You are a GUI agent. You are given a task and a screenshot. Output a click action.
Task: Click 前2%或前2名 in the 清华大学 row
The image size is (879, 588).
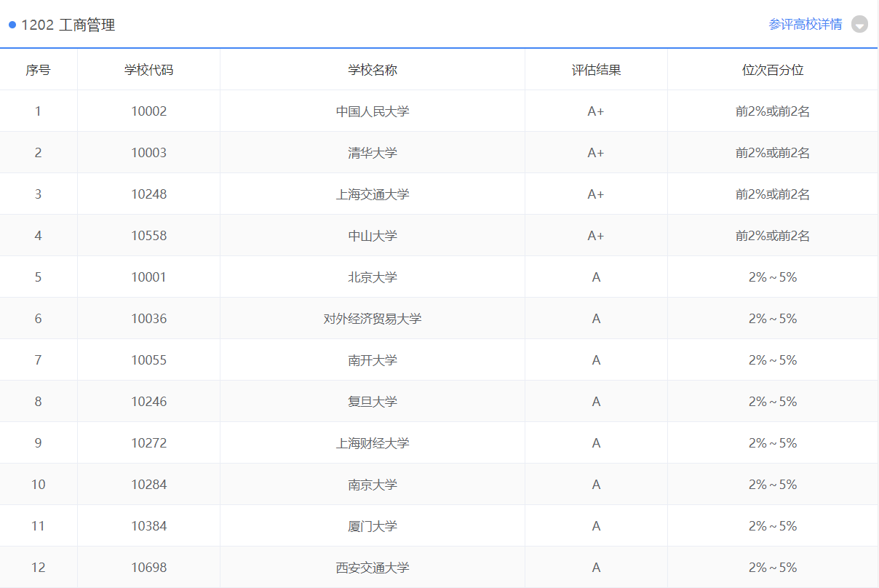click(773, 153)
